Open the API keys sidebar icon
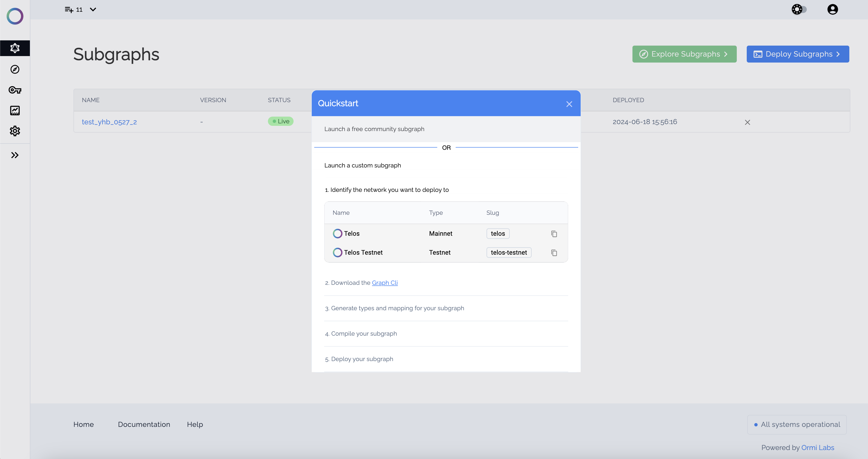Screen dimensions: 868x459 (x=15, y=90)
